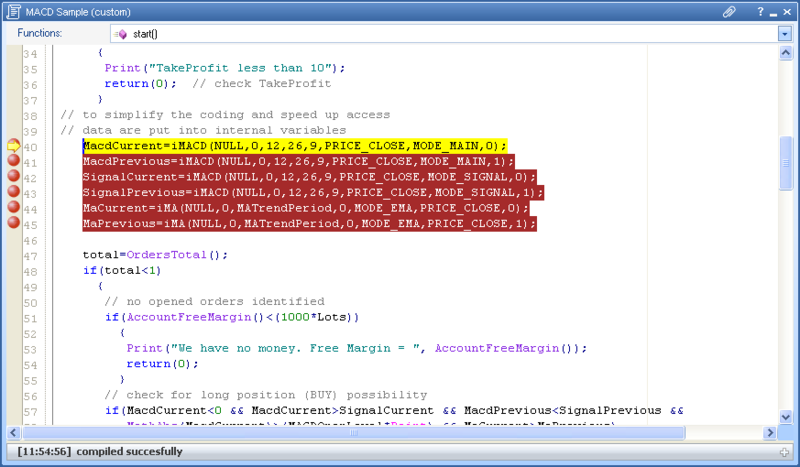800x467 pixels.
Task: Click the "check for long position" comment
Action: click(266, 395)
